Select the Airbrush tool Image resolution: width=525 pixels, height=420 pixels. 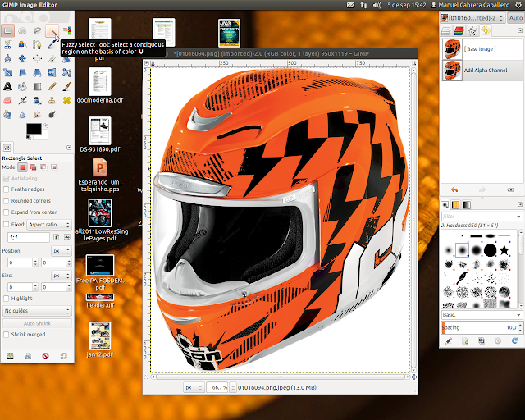(x=22, y=100)
